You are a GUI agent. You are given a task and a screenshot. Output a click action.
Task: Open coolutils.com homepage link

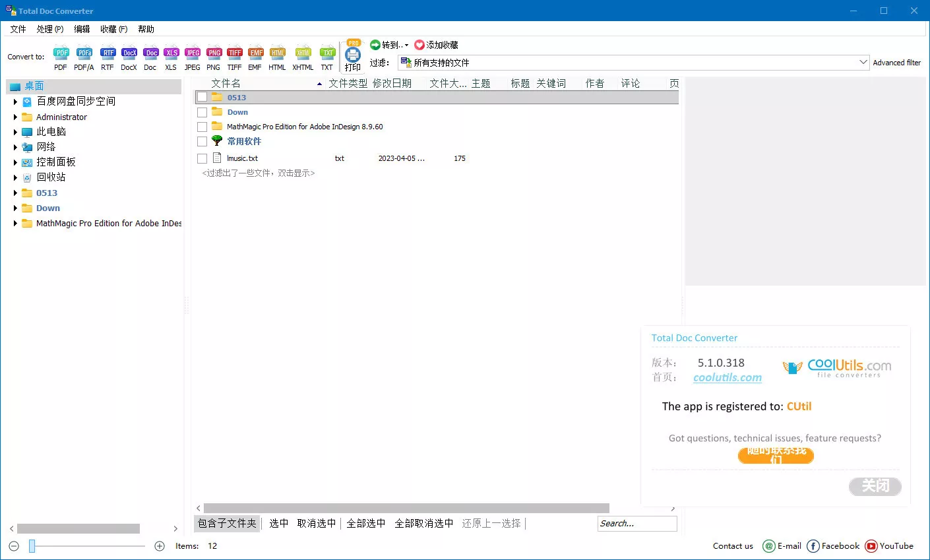[x=728, y=377]
